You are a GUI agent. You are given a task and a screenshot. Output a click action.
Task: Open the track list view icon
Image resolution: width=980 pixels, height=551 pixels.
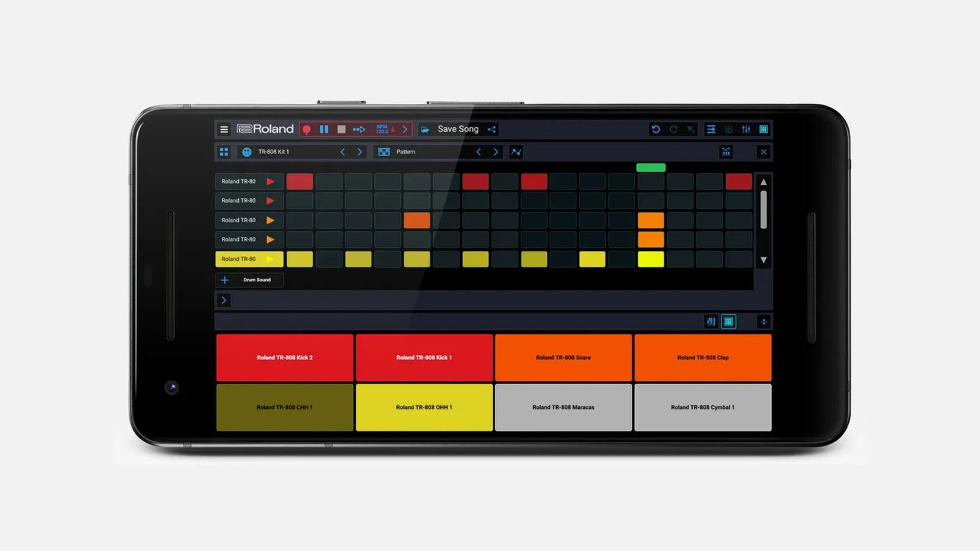[711, 129]
